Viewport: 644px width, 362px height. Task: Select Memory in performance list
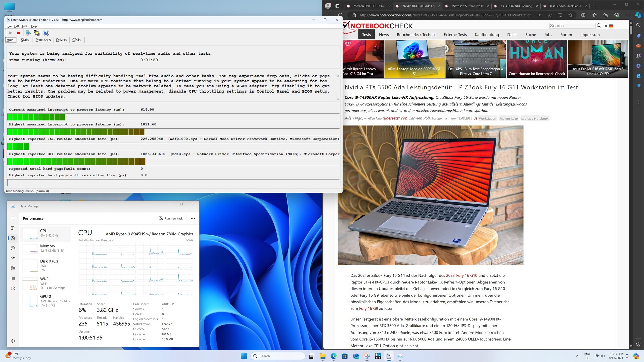(x=47, y=248)
